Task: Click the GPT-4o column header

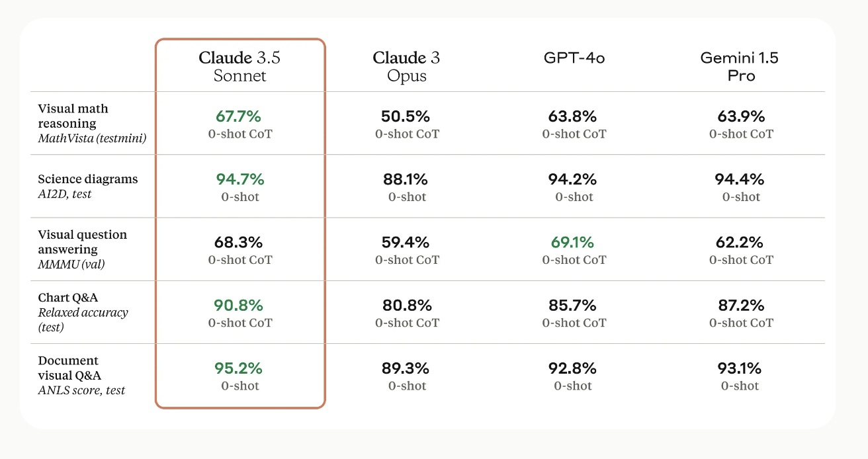Action: pos(574,58)
